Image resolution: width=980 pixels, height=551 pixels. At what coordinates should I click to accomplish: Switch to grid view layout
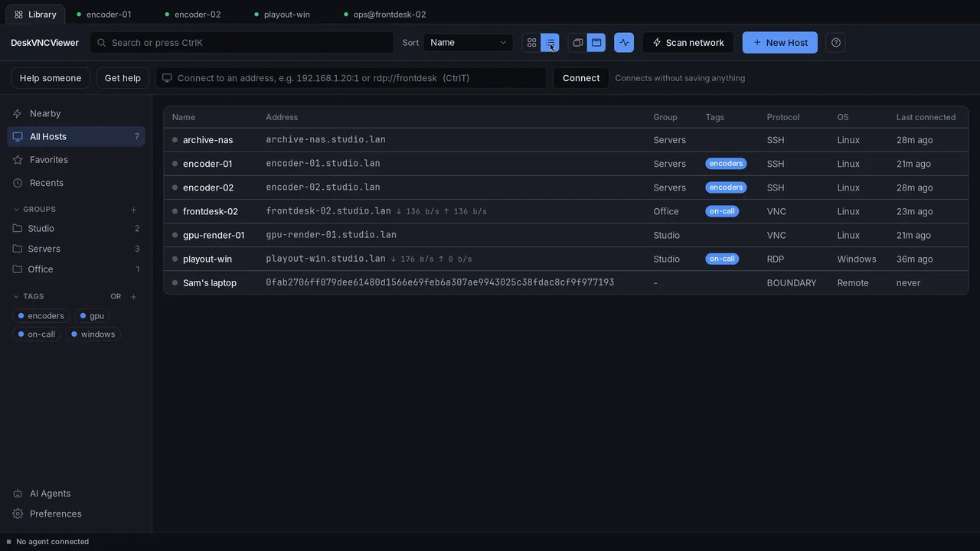pos(531,43)
